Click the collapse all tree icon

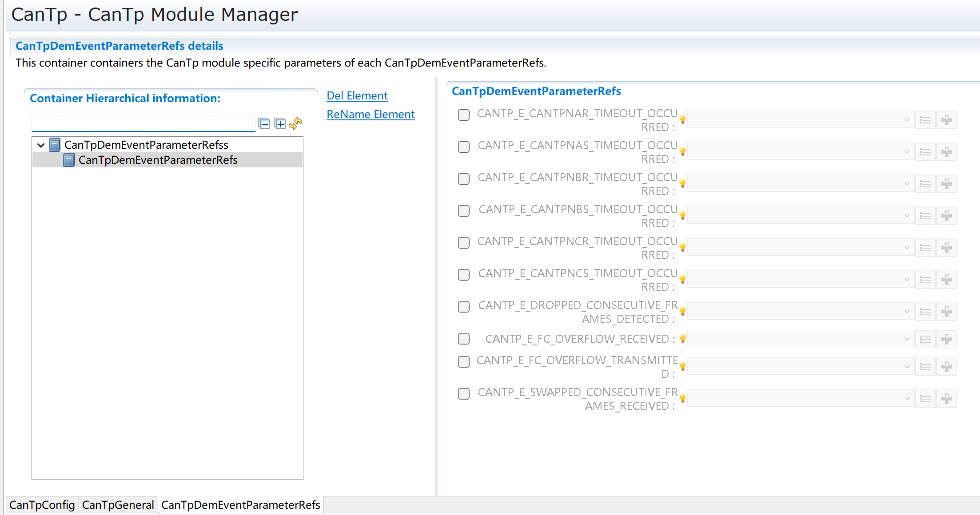[x=264, y=123]
